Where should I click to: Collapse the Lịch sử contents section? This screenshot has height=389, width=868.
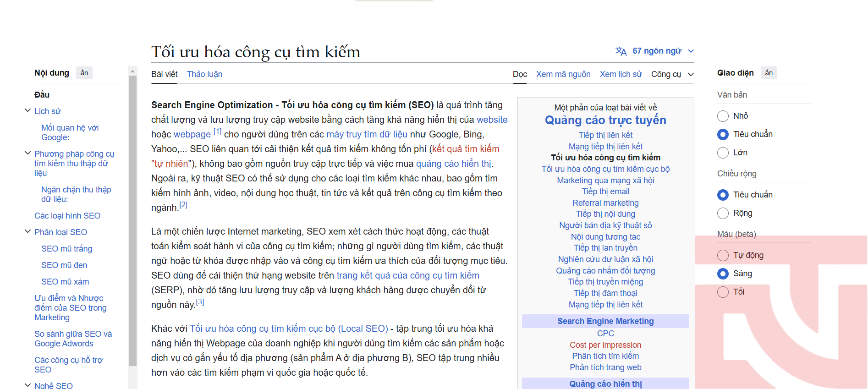27,110
